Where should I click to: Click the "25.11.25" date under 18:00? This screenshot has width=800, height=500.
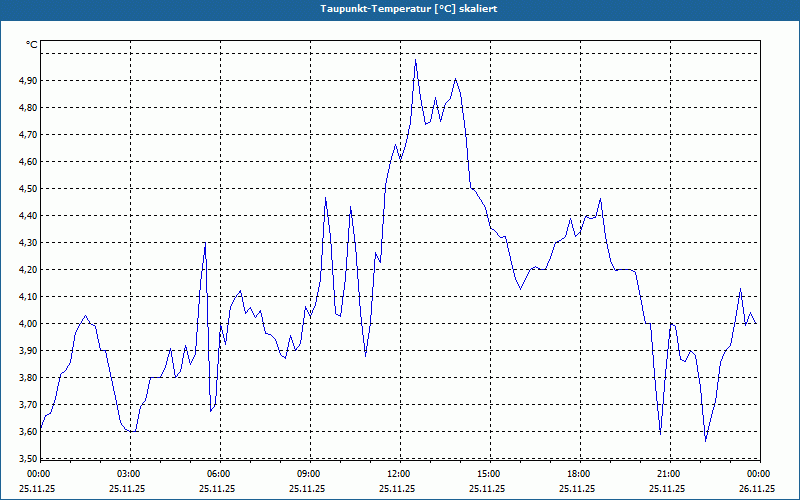pyautogui.click(x=579, y=488)
